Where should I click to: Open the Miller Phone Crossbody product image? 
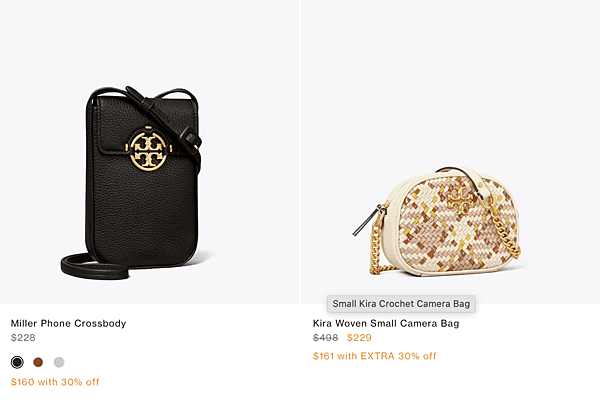pos(149,152)
